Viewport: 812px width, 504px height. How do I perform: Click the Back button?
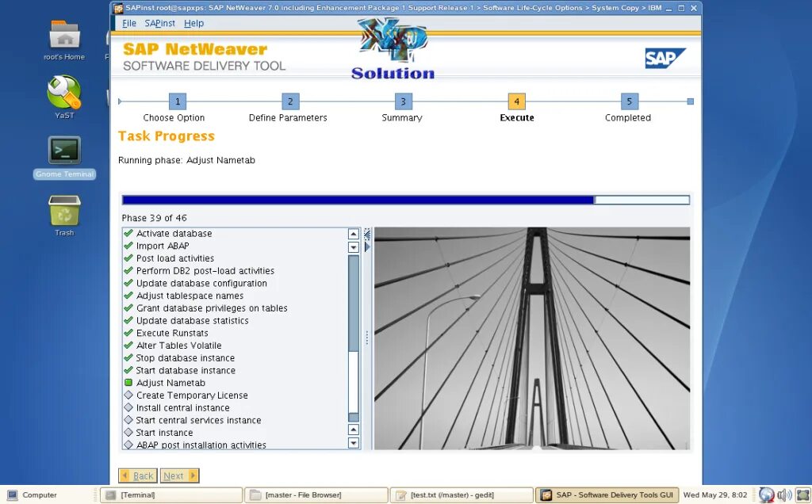138,475
